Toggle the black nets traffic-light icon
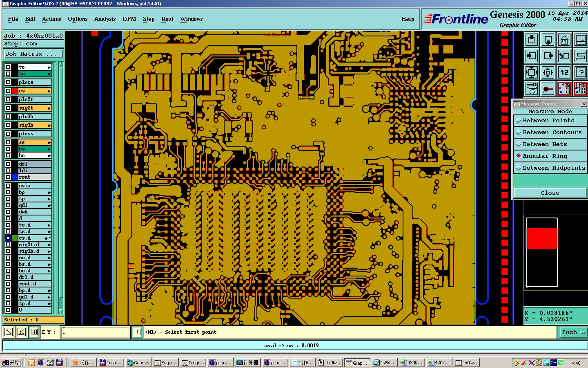 (580, 89)
